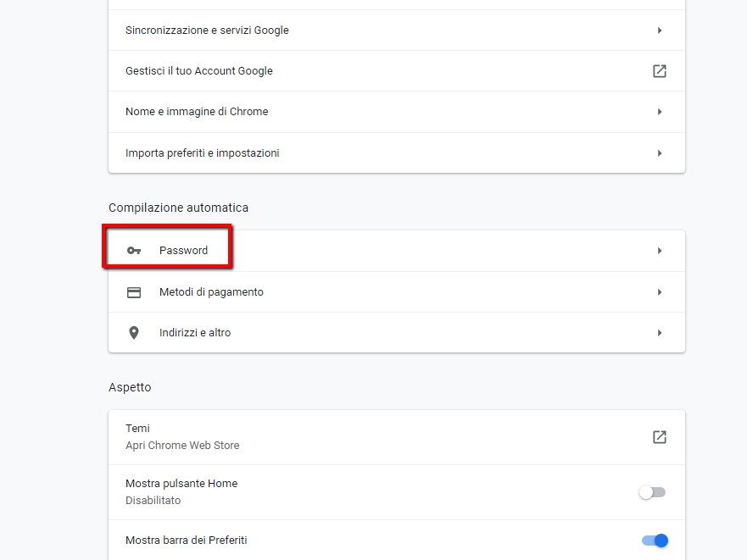Click the location pin icon for Indirizzi e altro

pyautogui.click(x=133, y=333)
